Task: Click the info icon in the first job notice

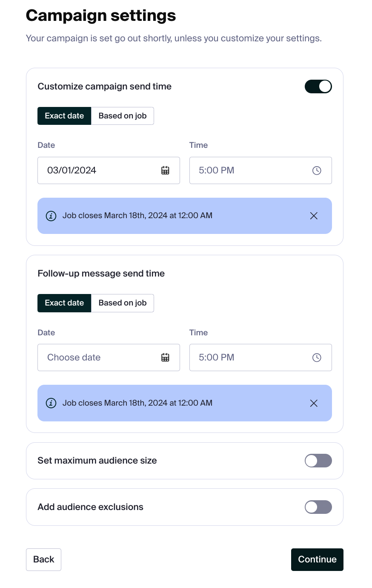Action: click(51, 216)
